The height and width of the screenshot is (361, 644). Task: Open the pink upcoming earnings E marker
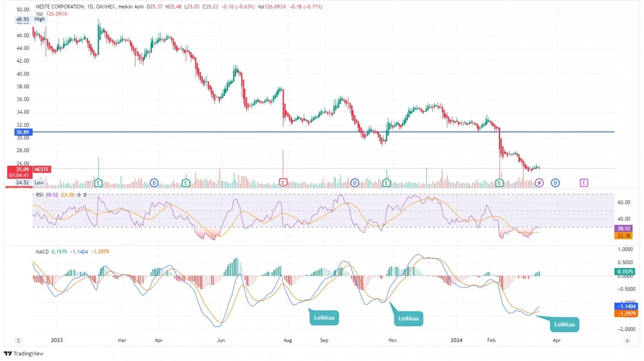pyautogui.click(x=584, y=183)
